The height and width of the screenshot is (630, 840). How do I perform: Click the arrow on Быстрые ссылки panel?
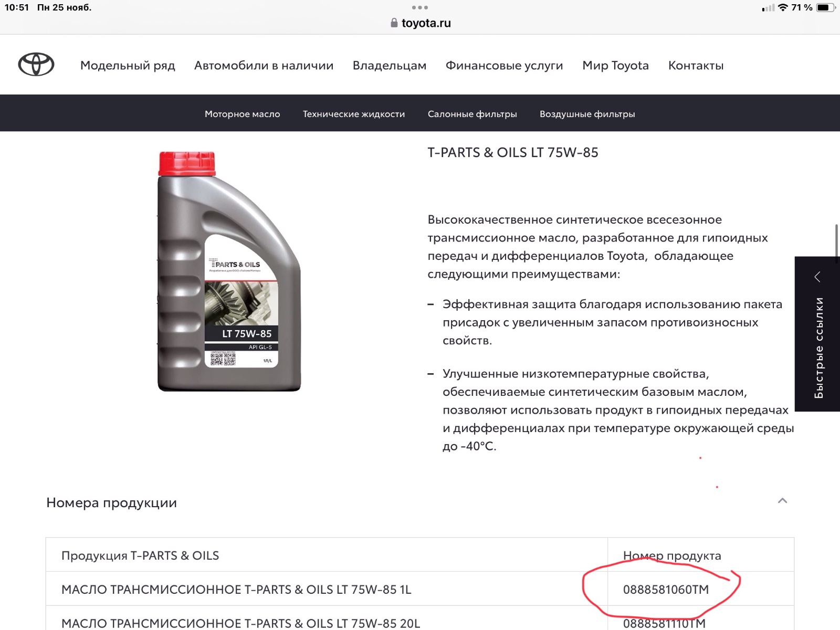(x=817, y=277)
